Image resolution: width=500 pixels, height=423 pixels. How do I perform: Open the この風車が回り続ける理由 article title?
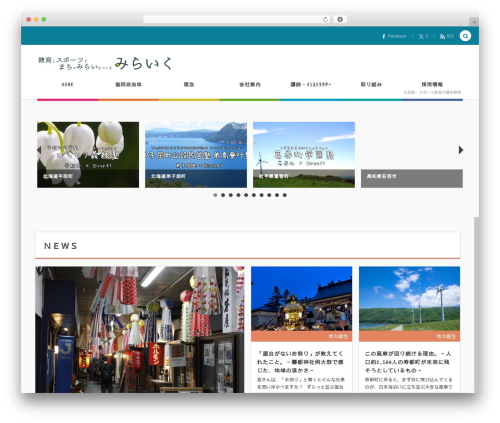point(408,362)
